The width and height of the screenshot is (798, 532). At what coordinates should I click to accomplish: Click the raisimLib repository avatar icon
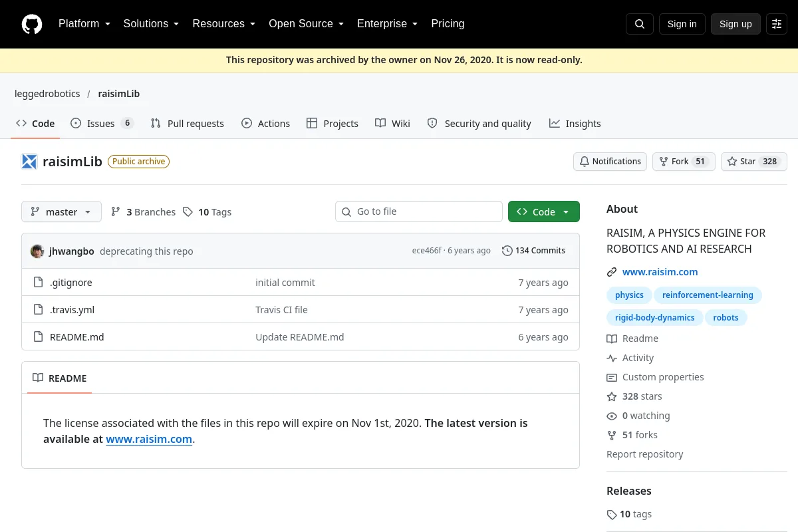tap(29, 162)
